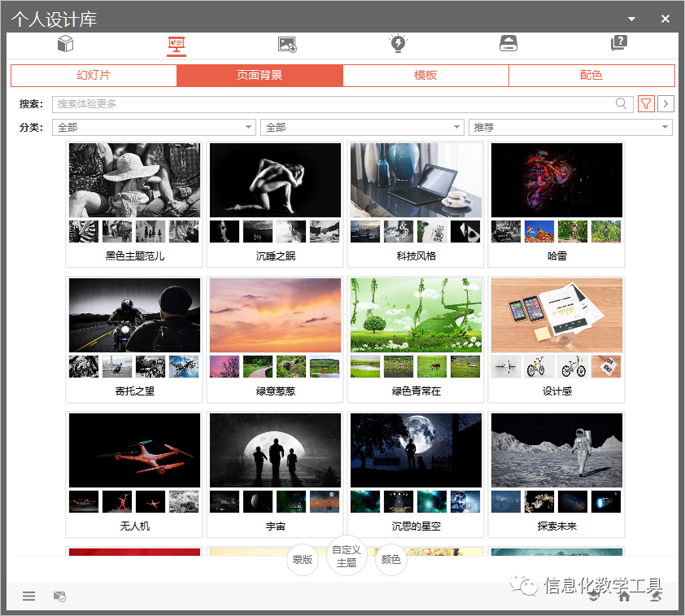Viewport: 685px width, 616px height.
Task: Click the 哈雷 title text
Action: tap(556, 256)
